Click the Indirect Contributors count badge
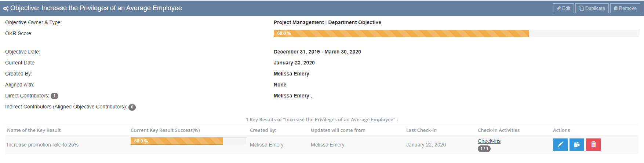Screen dimensions: 644x163 (132, 107)
